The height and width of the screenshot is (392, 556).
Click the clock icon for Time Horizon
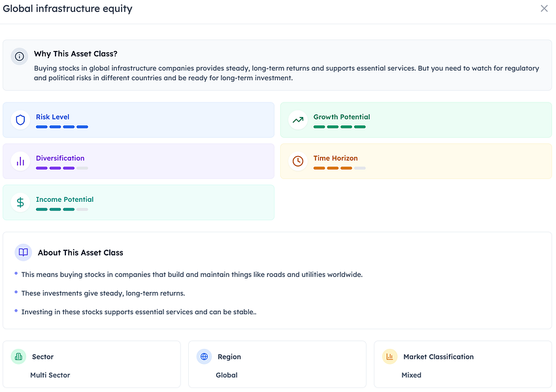coord(298,161)
